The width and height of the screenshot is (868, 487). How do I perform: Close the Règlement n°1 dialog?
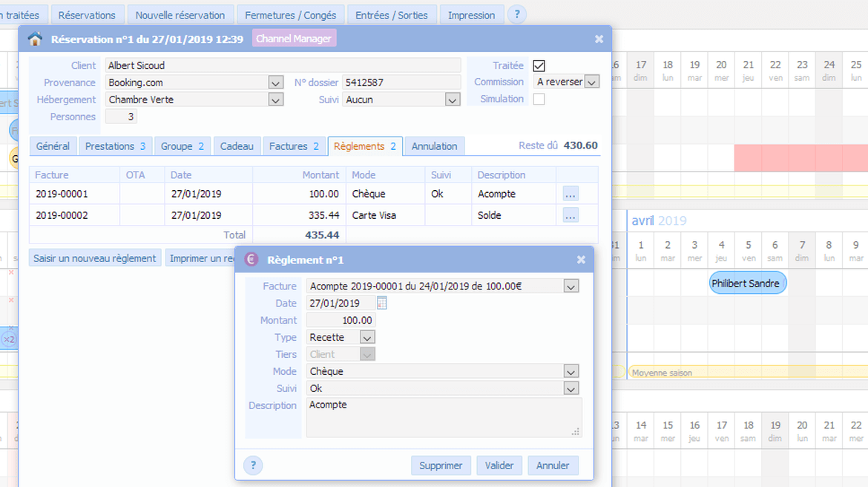pyautogui.click(x=581, y=260)
